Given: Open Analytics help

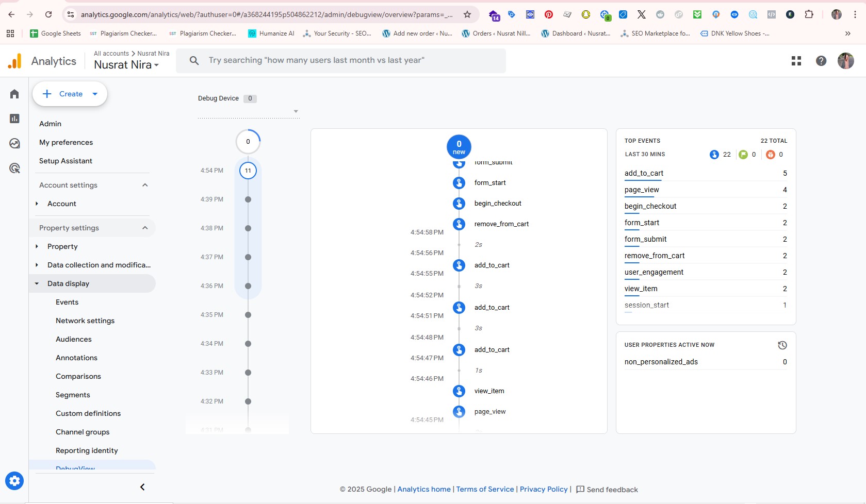Looking at the screenshot, I should tap(821, 60).
